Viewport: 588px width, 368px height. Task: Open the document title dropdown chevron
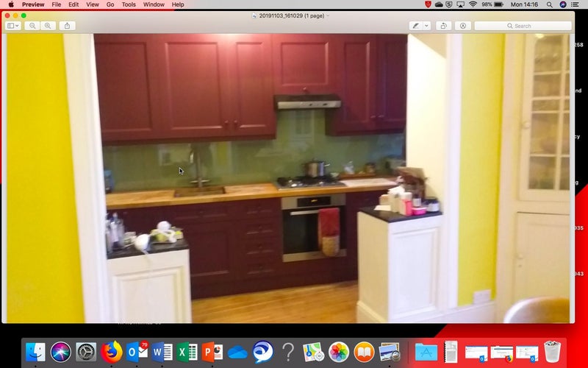click(328, 15)
